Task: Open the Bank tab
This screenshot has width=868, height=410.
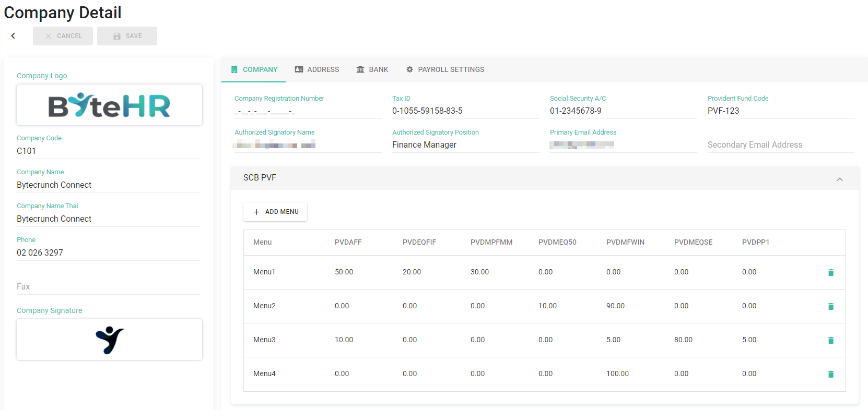Action: (x=372, y=69)
